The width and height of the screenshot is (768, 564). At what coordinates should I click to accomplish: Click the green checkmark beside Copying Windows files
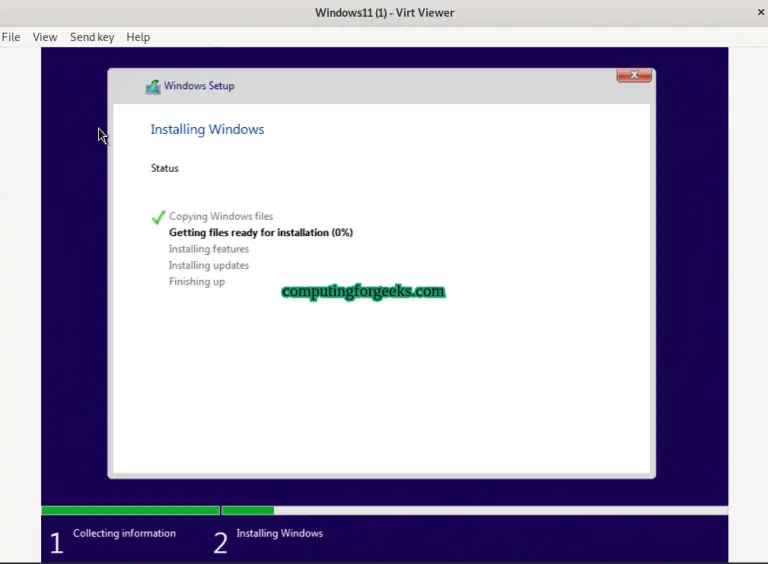pyautogui.click(x=158, y=217)
